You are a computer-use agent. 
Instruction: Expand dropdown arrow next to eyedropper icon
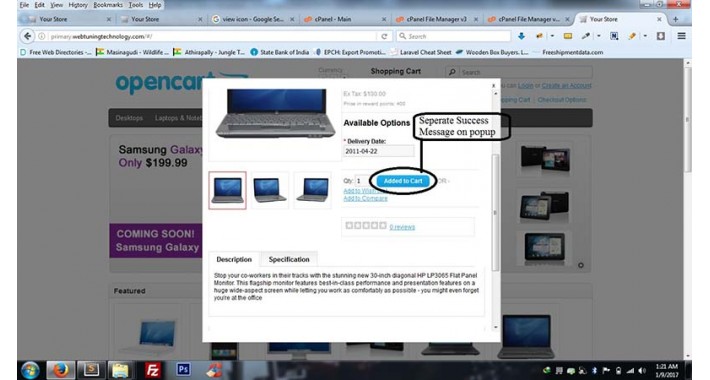[x=599, y=36]
